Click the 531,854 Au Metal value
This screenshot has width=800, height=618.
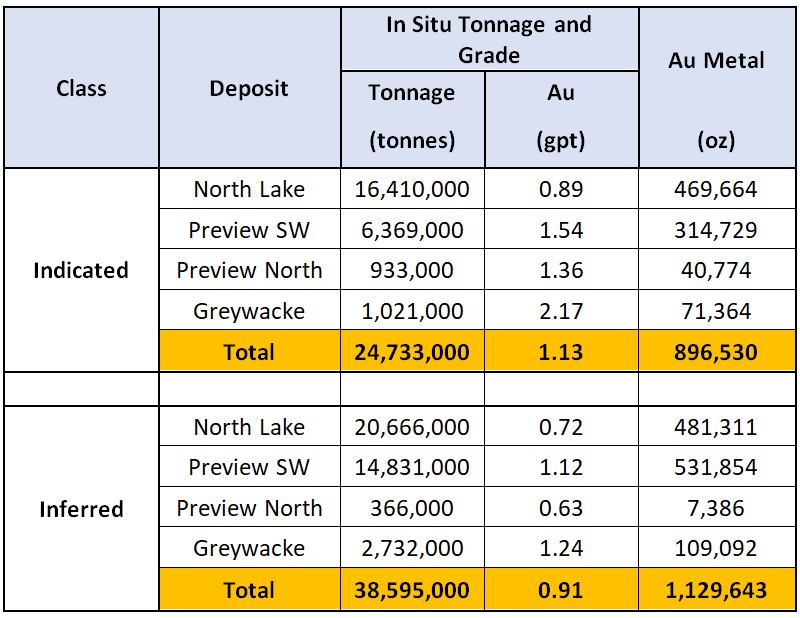[716, 467]
